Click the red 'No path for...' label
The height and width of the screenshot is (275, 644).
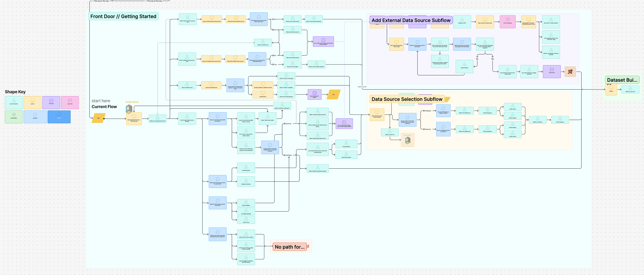[x=290, y=247]
